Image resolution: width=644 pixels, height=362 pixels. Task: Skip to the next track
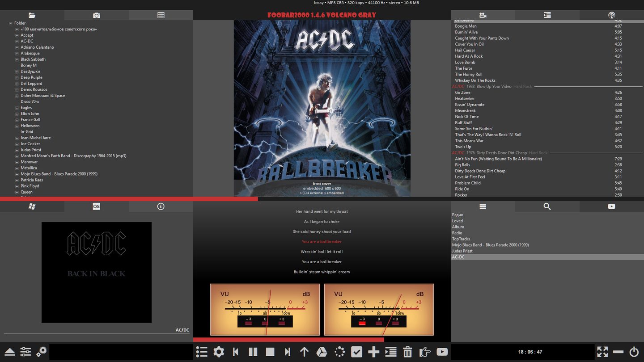point(288,352)
